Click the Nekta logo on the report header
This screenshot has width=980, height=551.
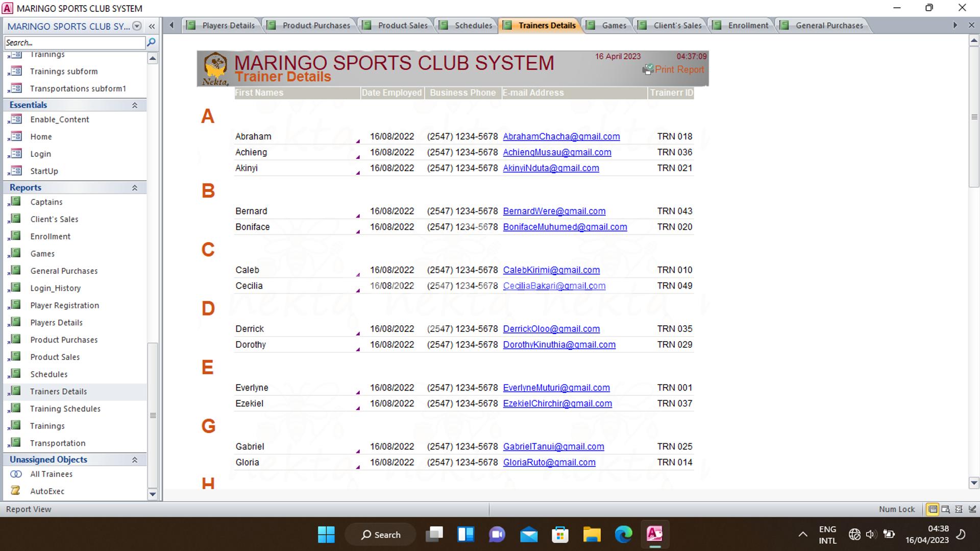pos(215,67)
